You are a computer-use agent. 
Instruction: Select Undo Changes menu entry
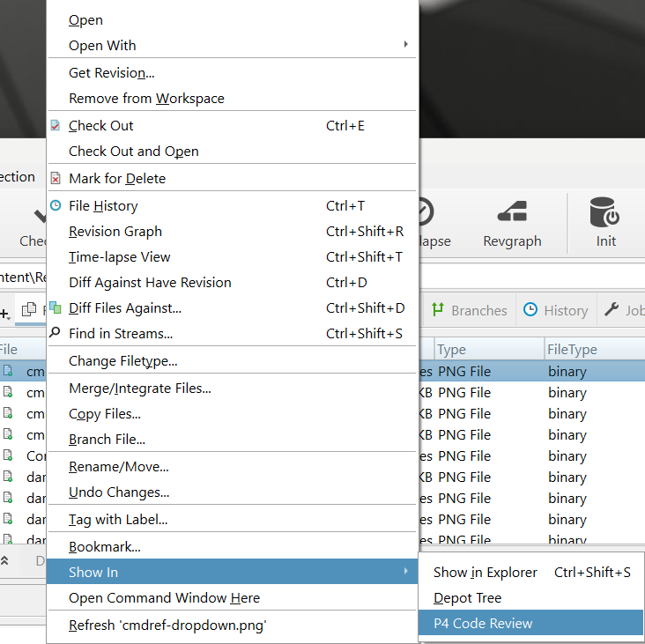point(119,492)
